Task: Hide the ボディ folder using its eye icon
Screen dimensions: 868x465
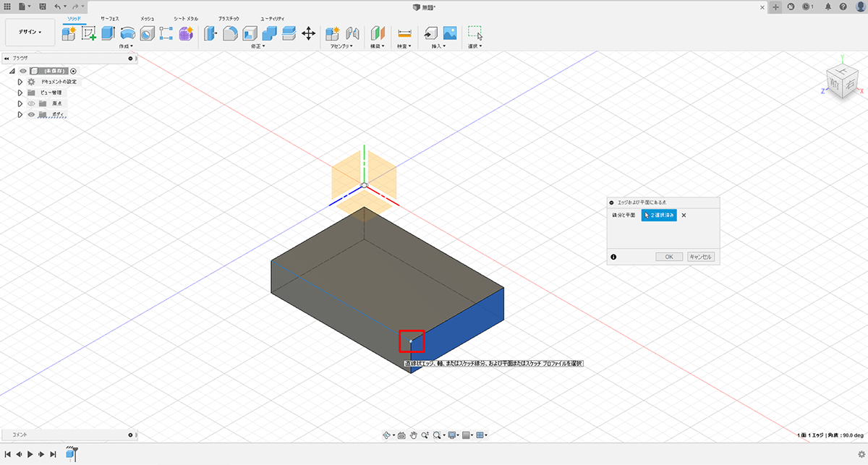Action: tap(32, 114)
